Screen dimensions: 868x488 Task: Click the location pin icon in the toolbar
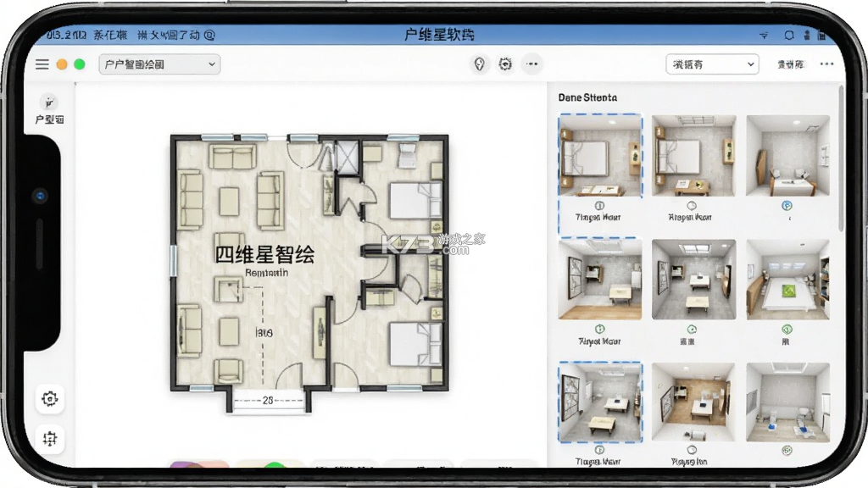tap(480, 64)
